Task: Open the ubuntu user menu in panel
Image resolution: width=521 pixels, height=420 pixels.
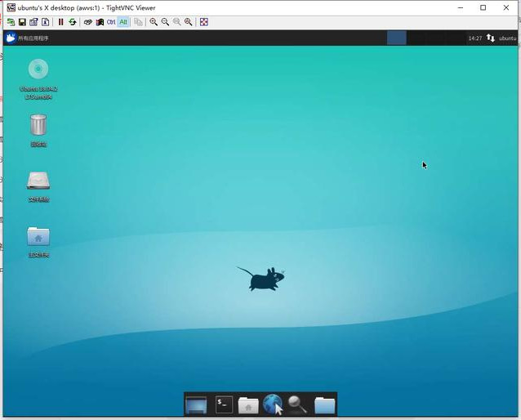Action: point(507,38)
